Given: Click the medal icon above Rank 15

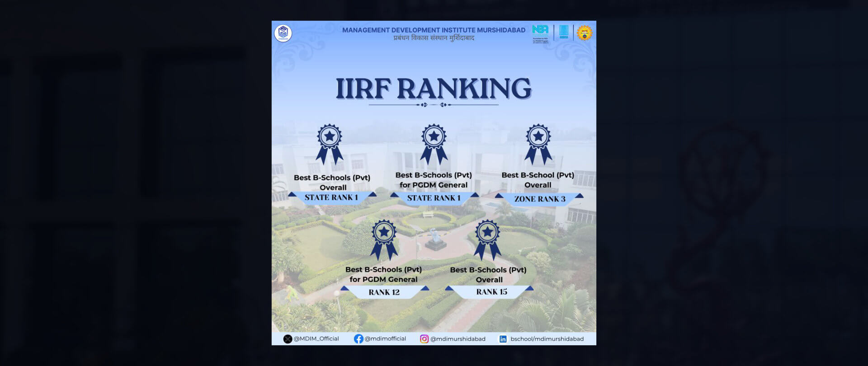Looking at the screenshot, I should (x=487, y=239).
